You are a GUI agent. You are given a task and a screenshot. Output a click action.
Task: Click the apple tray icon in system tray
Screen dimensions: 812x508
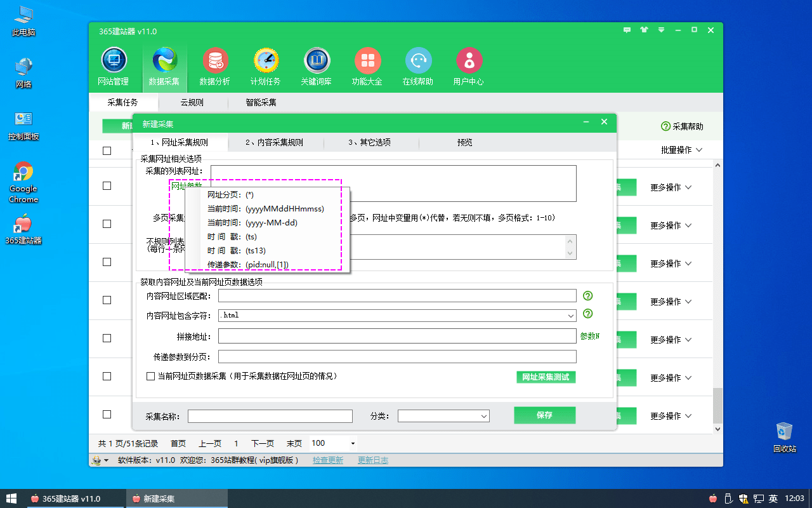pyautogui.click(x=713, y=498)
